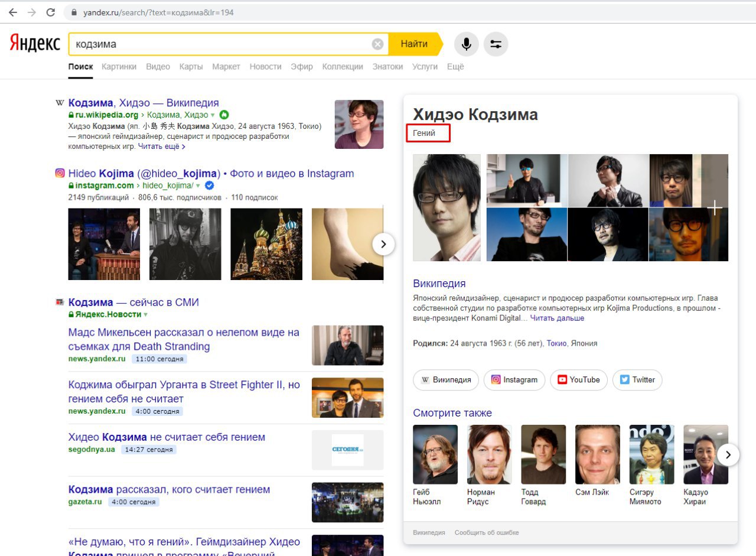Switch to the Маркет tab
The width and height of the screenshot is (756, 556).
(x=226, y=67)
